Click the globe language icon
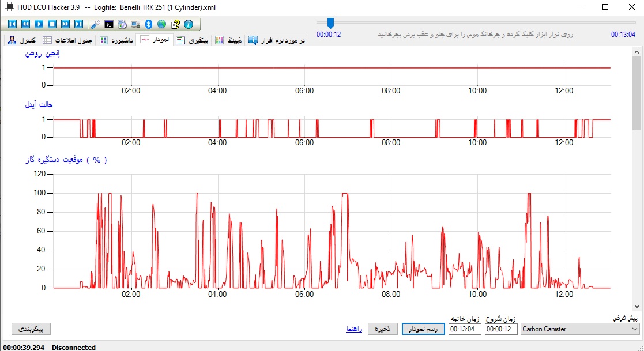 click(x=162, y=24)
